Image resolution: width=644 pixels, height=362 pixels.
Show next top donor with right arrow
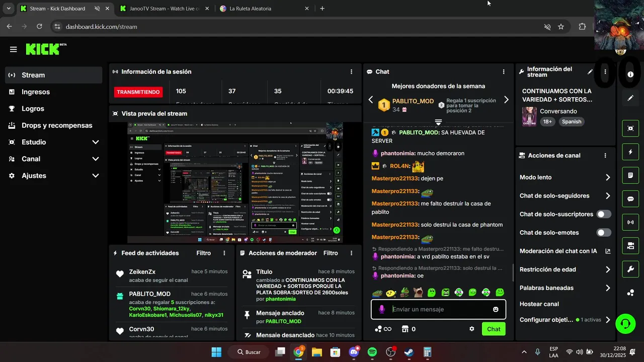506,100
